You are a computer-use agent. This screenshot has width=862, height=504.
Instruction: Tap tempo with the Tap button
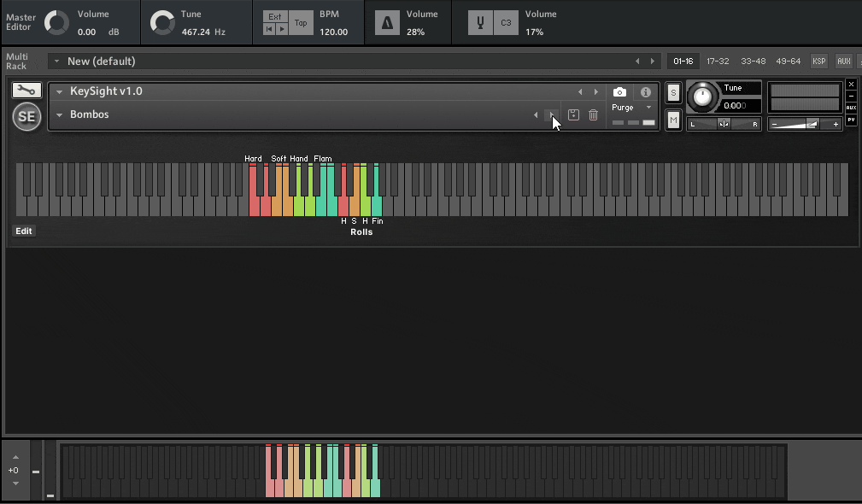(301, 22)
